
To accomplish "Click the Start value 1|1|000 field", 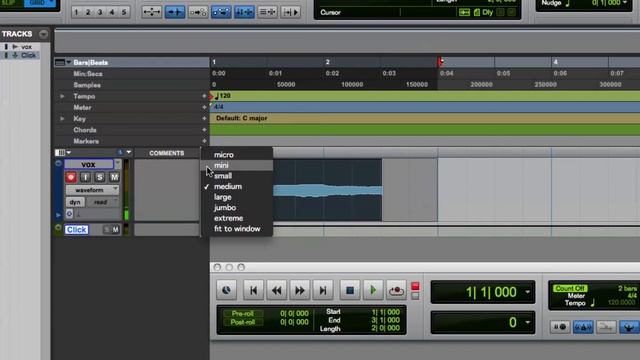I will pyautogui.click(x=385, y=312).
